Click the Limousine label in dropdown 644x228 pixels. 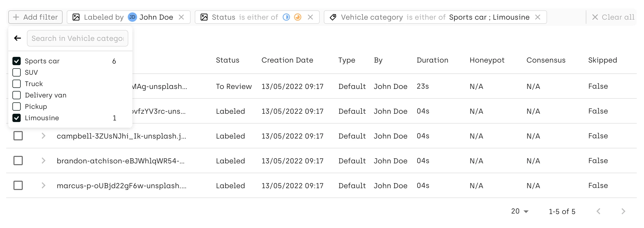tap(42, 118)
